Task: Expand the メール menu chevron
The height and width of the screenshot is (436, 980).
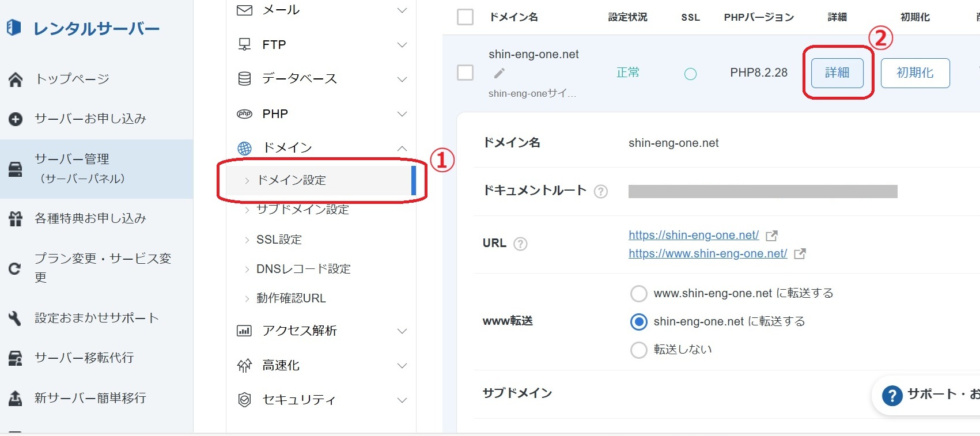Action: point(402,10)
